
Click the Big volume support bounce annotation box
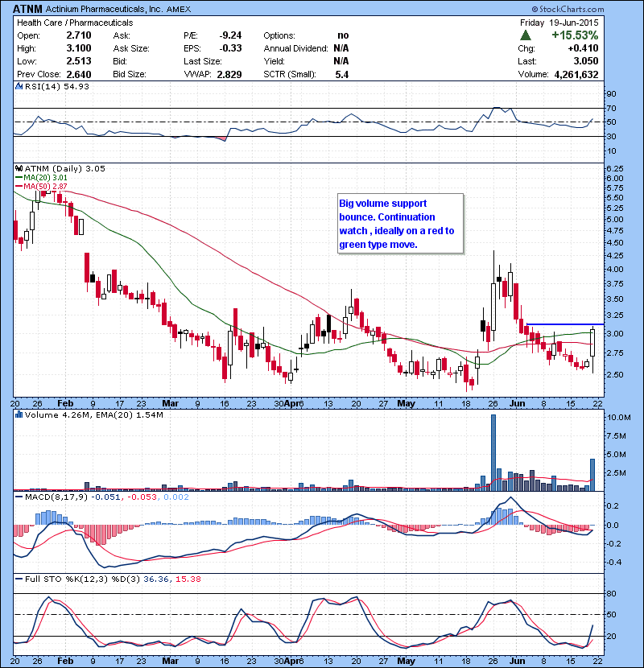[x=400, y=224]
